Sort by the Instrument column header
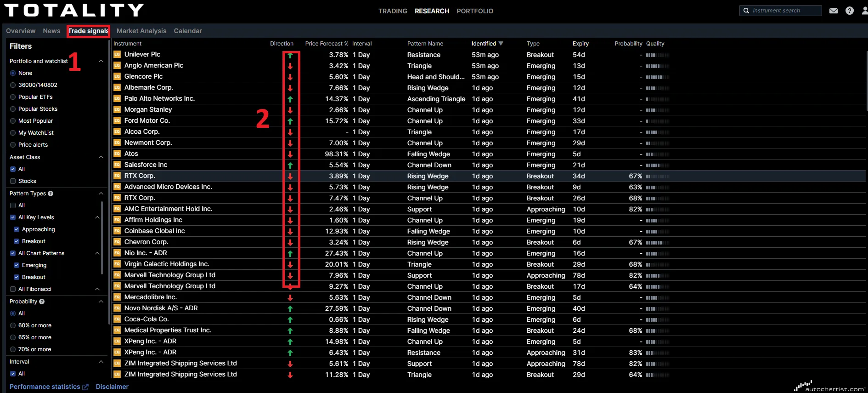The height and width of the screenshot is (393, 868). coord(127,44)
